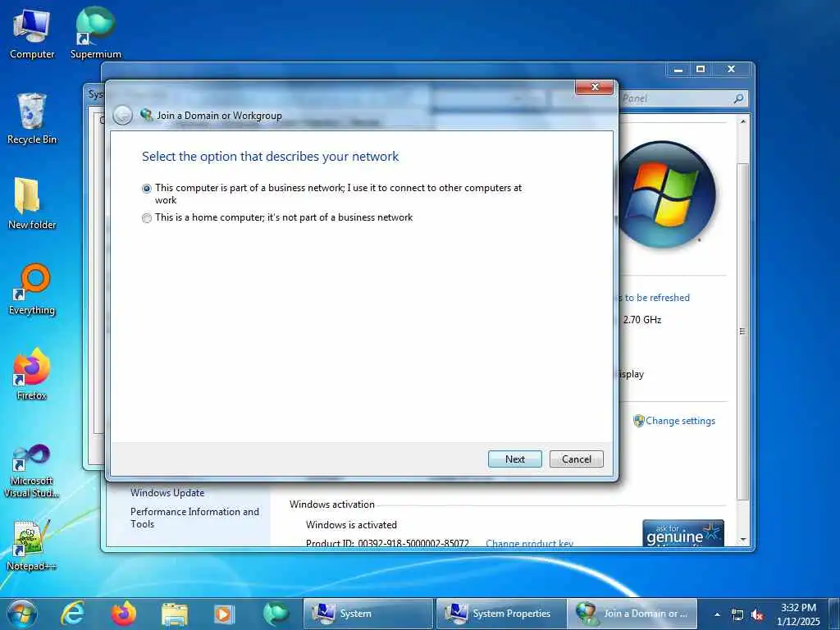Open Notepad++ desktop shortcut
Screen dimensions: 840x630
pyautogui.click(x=31, y=546)
